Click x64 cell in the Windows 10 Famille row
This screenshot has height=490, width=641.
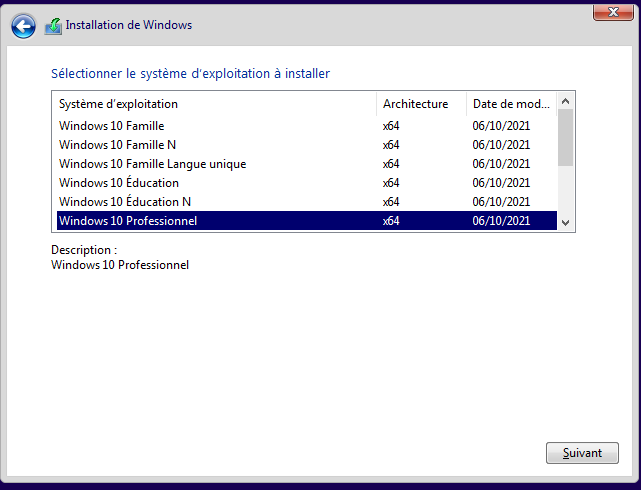pos(391,126)
